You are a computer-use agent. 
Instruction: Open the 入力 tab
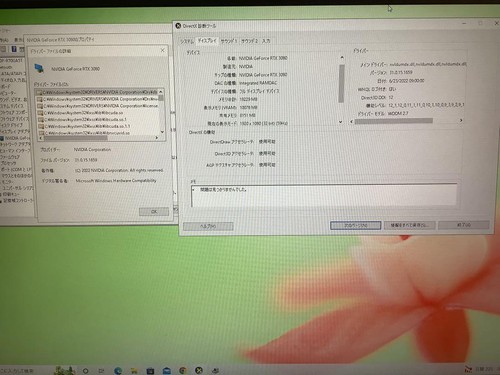266,41
